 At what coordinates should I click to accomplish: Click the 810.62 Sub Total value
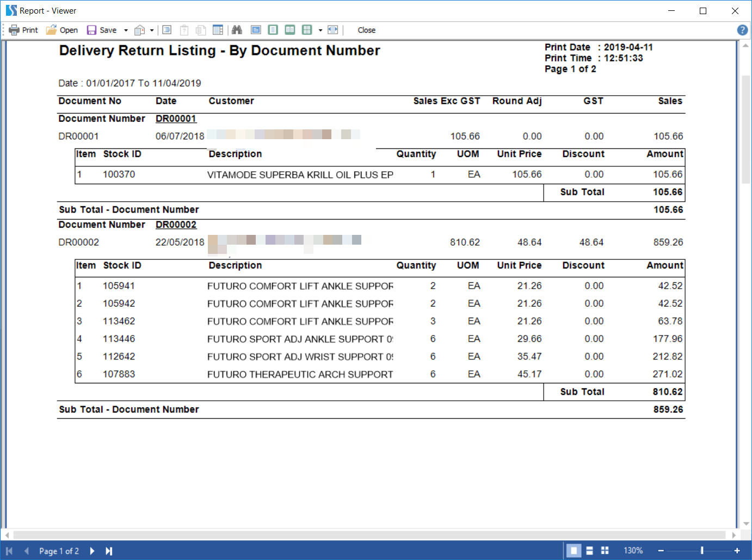tap(668, 392)
